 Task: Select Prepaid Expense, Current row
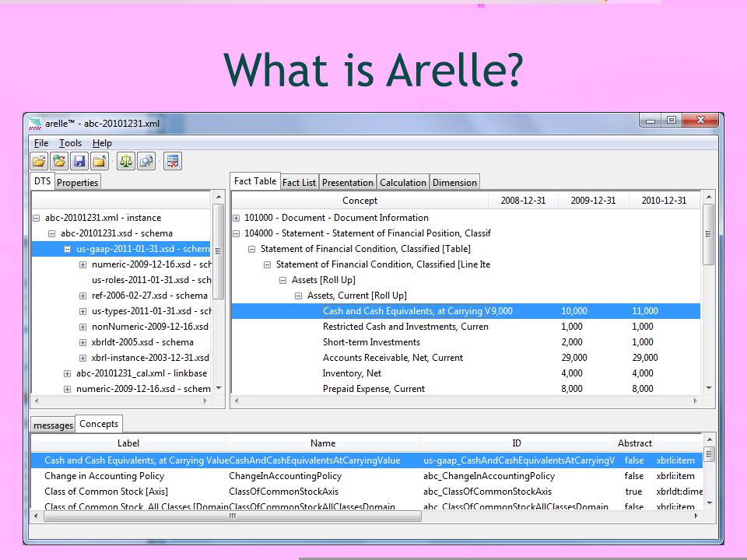click(465, 389)
